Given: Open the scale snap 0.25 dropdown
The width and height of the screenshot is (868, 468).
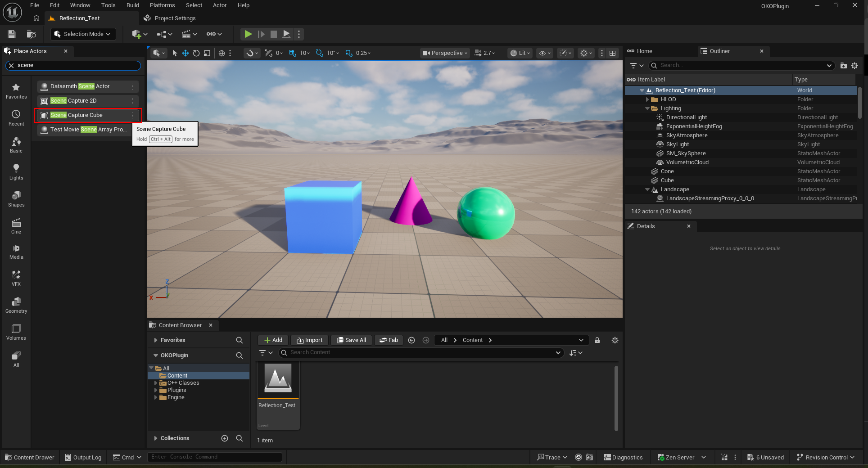Looking at the screenshot, I should [x=363, y=53].
